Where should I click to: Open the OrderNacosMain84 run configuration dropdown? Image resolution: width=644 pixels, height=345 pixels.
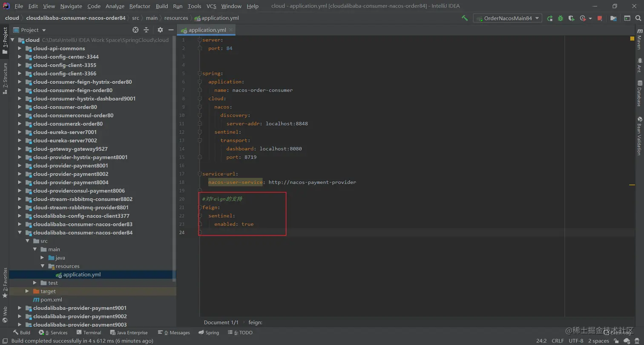point(507,18)
